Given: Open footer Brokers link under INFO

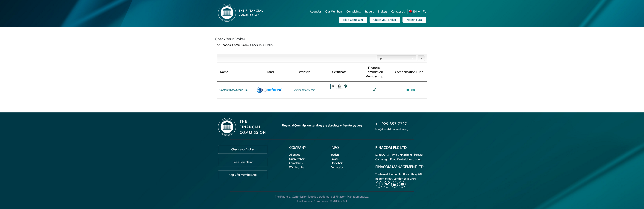Looking at the screenshot, I should [335, 159].
